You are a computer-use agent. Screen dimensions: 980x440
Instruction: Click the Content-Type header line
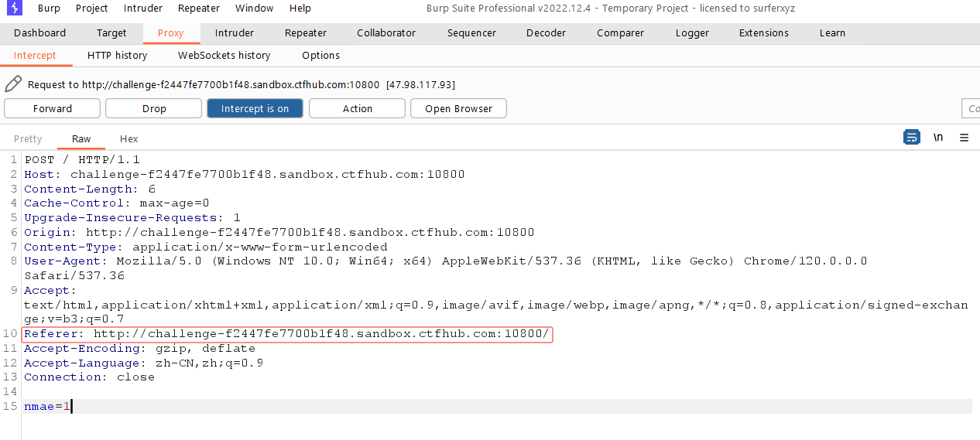[206, 247]
